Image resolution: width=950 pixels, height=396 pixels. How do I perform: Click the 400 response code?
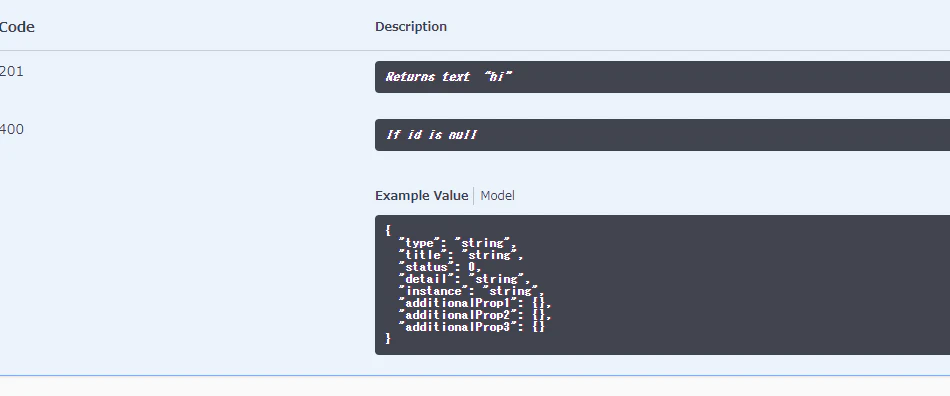pyautogui.click(x=12, y=129)
